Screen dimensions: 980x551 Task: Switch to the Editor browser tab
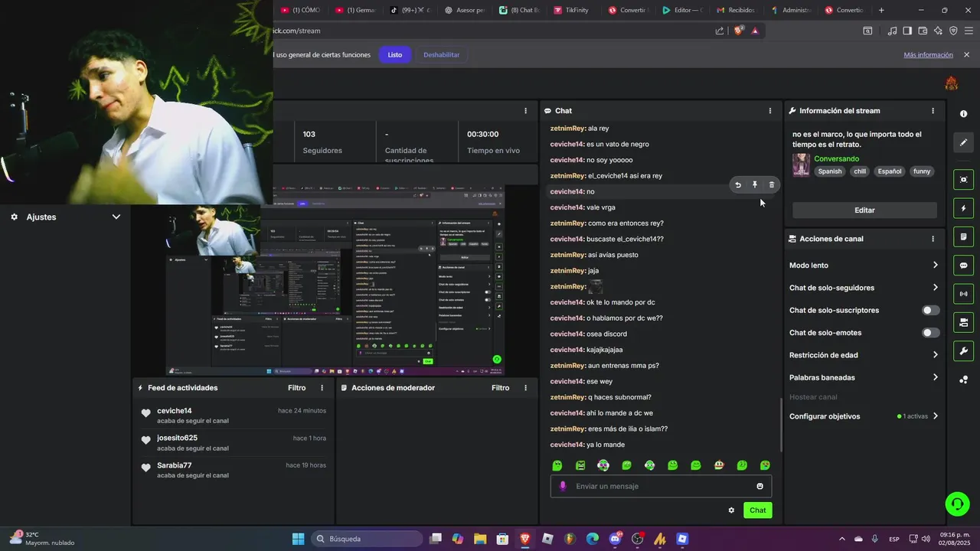[681, 10]
